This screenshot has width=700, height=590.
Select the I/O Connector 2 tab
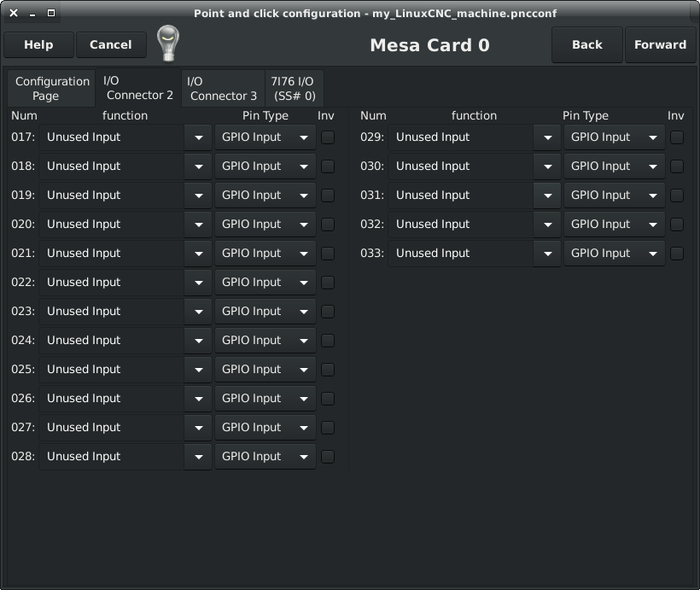[138, 88]
